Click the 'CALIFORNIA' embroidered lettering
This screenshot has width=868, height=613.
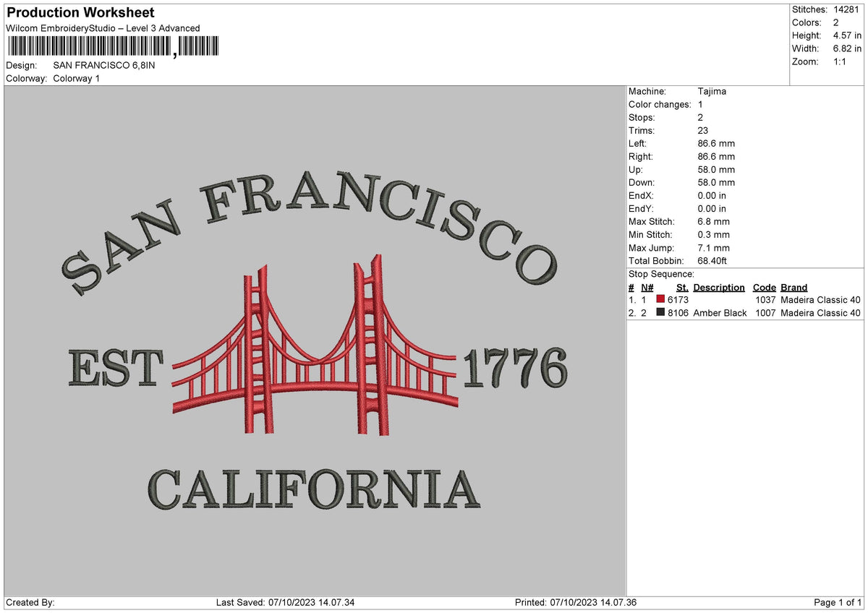[x=314, y=489]
